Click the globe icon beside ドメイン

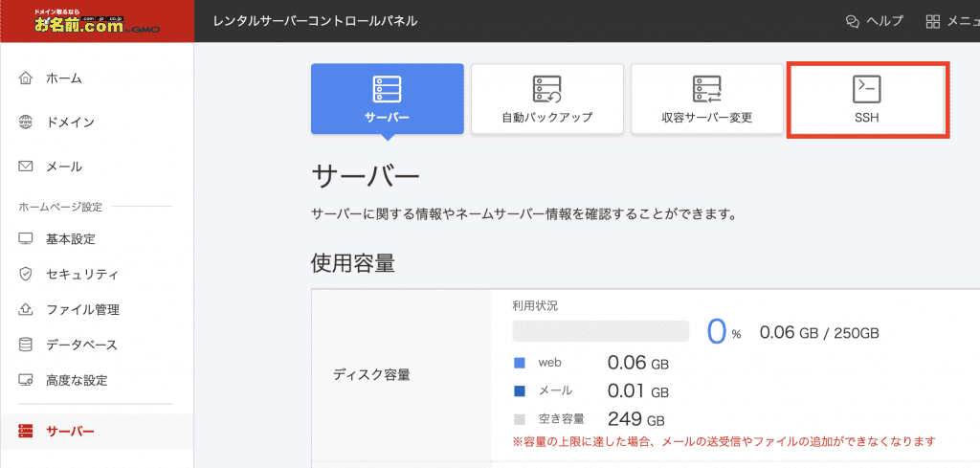coord(25,122)
